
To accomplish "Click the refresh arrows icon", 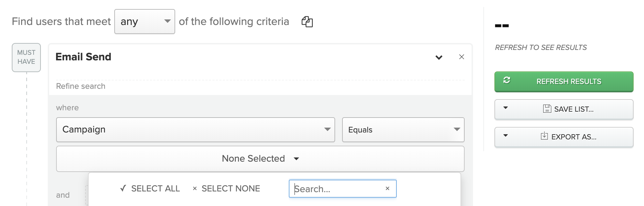I will [507, 80].
